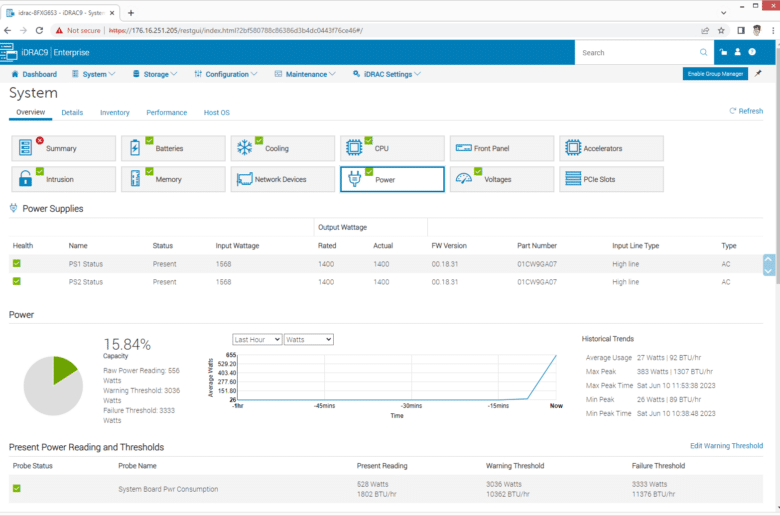Select the Power plug tile
780x516 pixels.
392,179
